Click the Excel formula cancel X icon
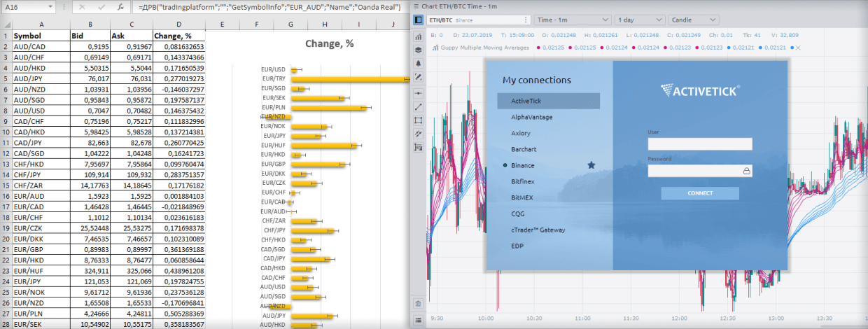The image size is (868, 329). point(83,7)
